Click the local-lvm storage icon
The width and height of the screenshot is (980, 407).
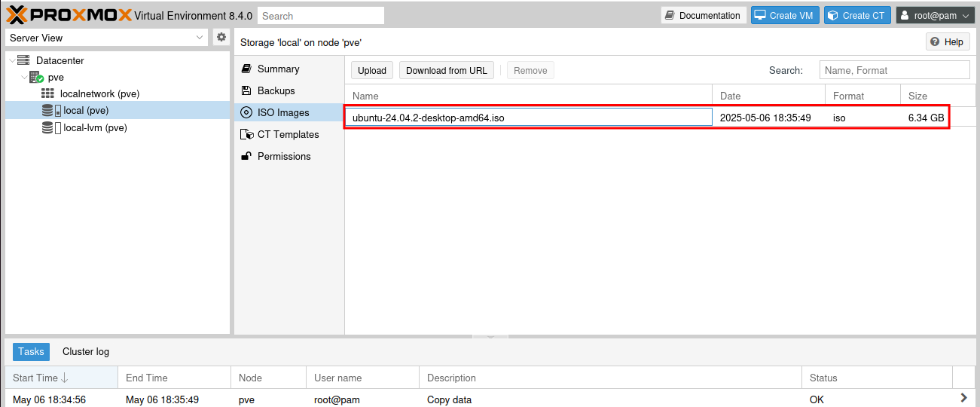51,127
